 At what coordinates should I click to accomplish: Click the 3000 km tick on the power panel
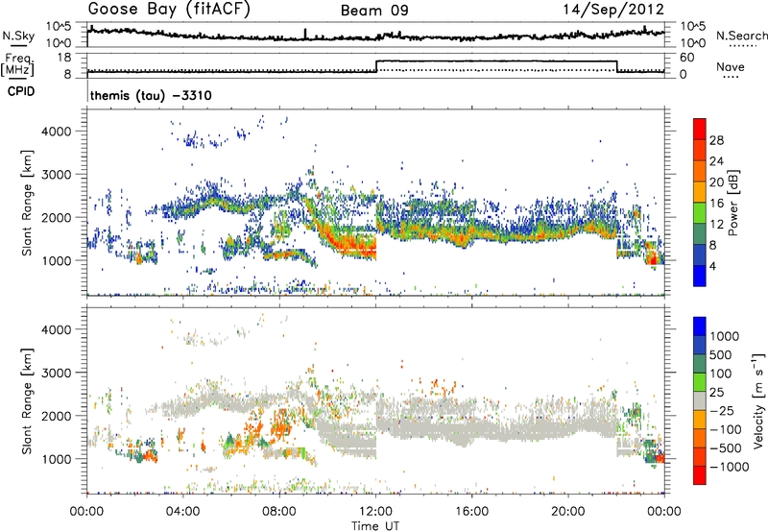pos(57,175)
